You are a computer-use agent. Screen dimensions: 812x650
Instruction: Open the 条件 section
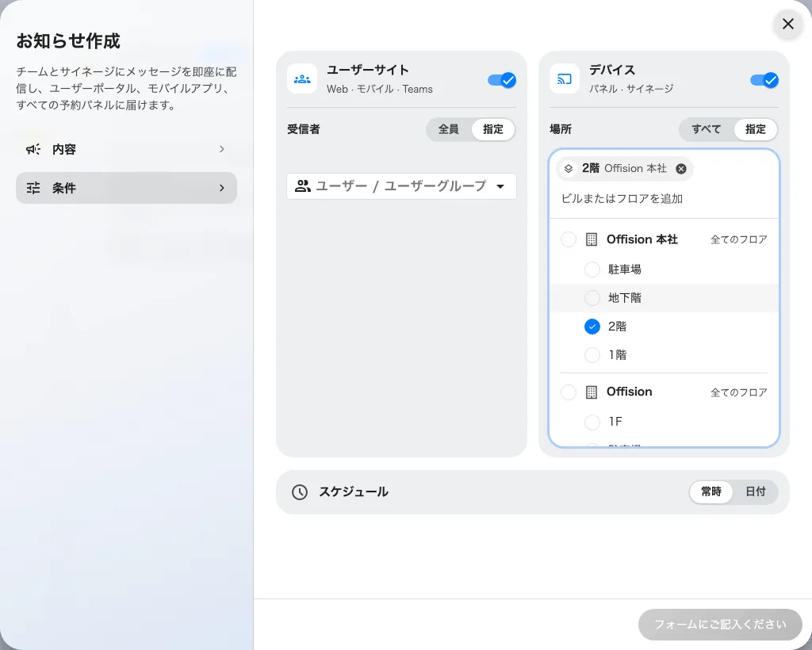coord(126,188)
